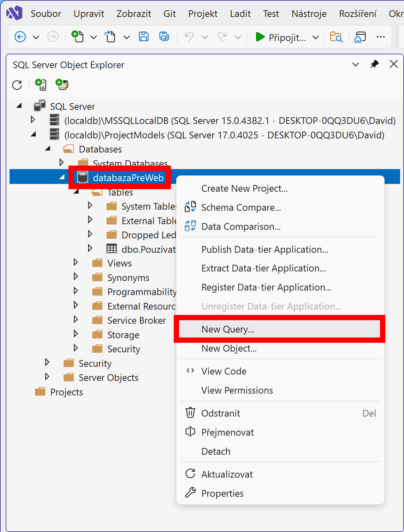
Task: Expand the System Databases folder
Action: pos(61,162)
